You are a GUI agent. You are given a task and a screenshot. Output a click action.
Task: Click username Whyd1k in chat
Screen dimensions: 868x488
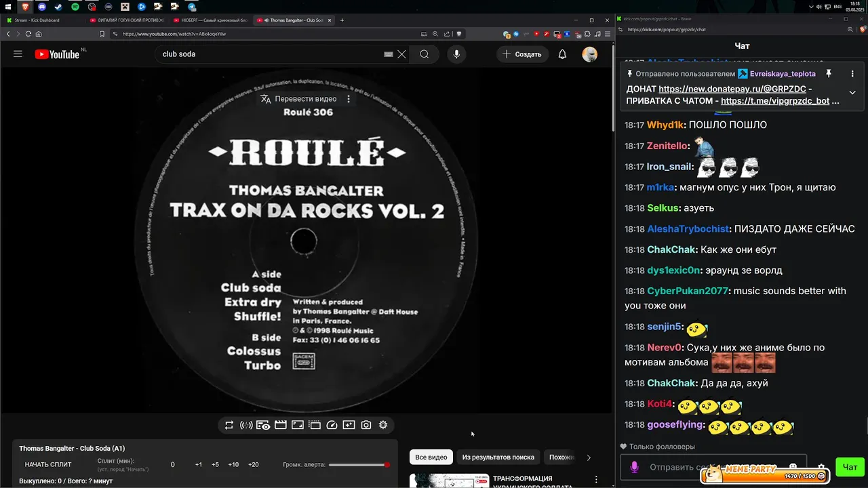tap(665, 125)
